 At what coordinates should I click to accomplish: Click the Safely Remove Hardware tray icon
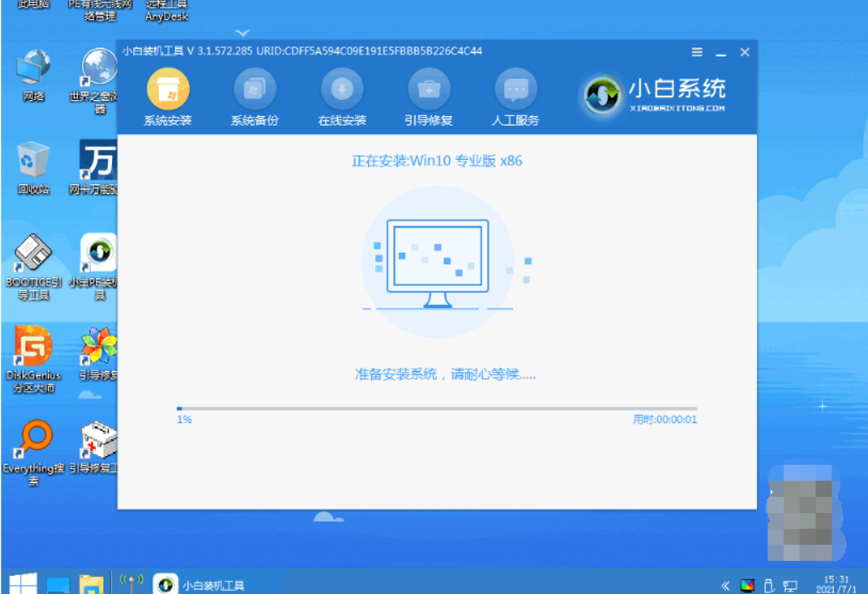[x=768, y=586]
